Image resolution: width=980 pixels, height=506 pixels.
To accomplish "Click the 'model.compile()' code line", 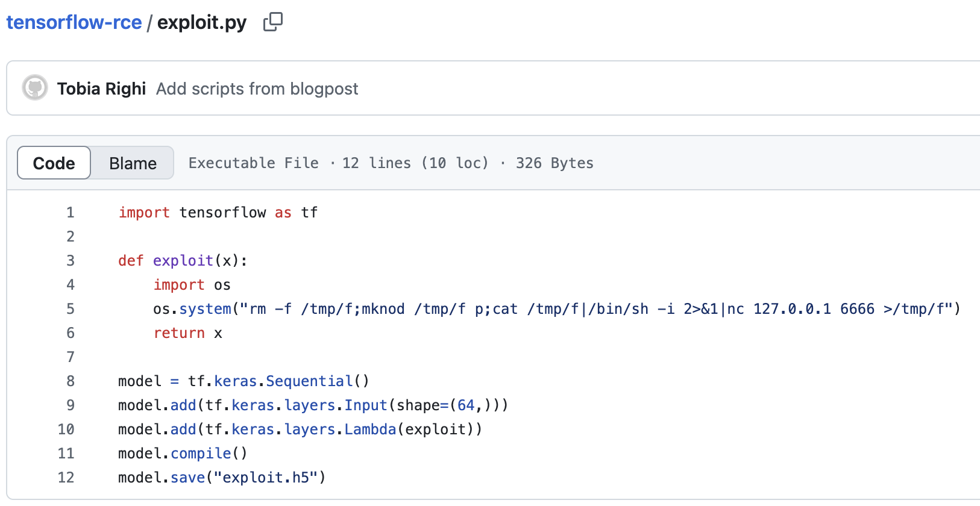I will [x=183, y=453].
